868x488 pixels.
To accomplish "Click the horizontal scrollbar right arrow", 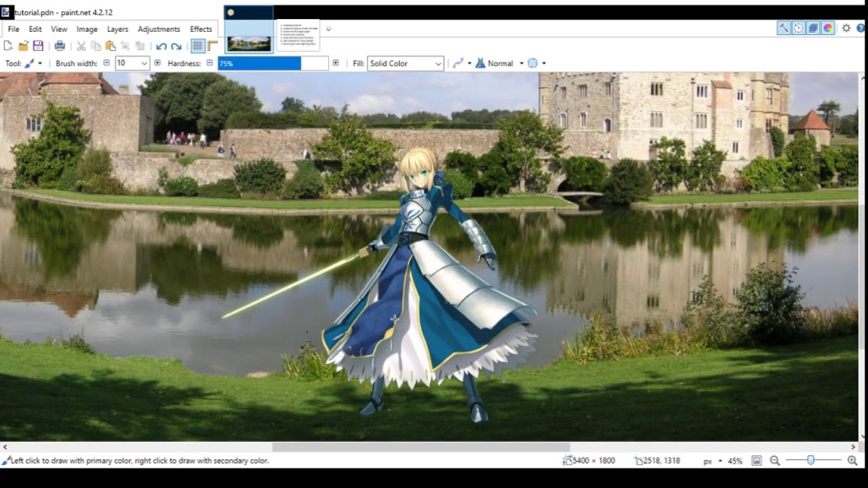I will pos(853,447).
